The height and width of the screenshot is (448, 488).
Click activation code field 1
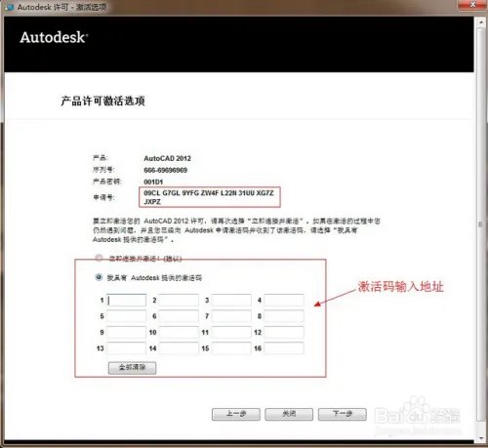click(x=126, y=300)
